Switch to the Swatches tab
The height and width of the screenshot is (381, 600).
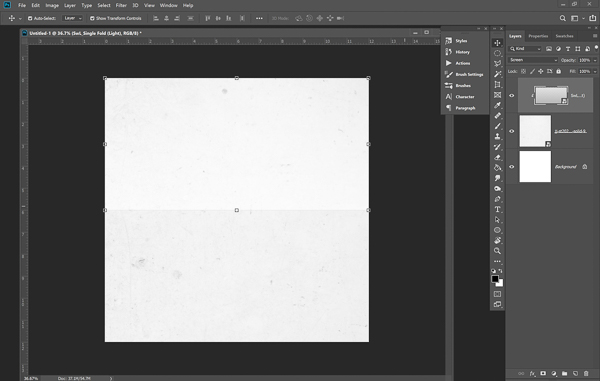[x=564, y=36]
